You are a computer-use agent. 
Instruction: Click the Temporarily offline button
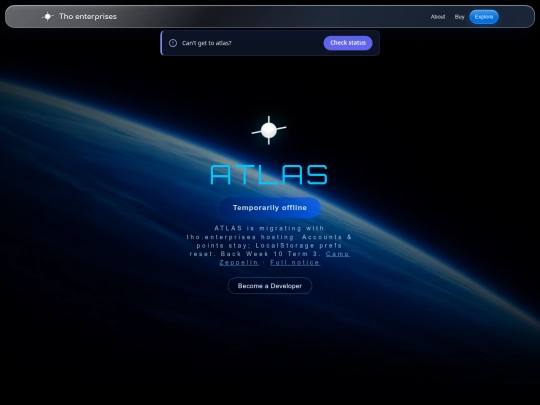[x=270, y=208]
